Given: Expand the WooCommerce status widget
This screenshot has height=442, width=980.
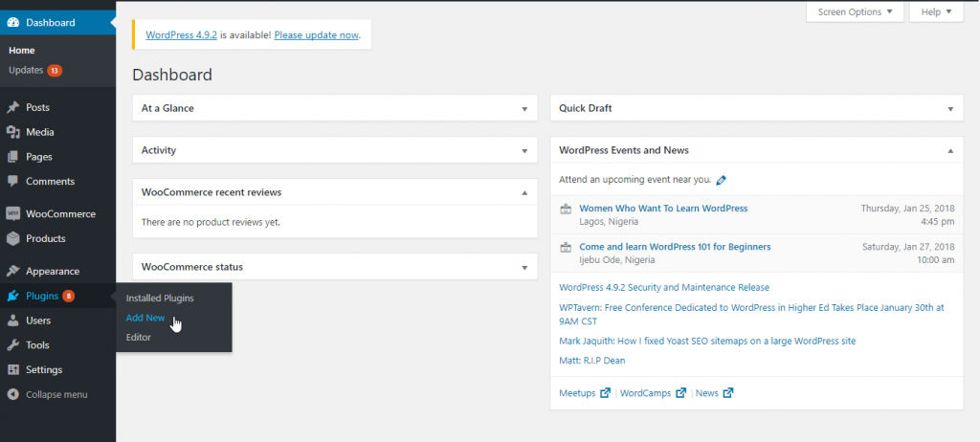Looking at the screenshot, I should 524,267.
